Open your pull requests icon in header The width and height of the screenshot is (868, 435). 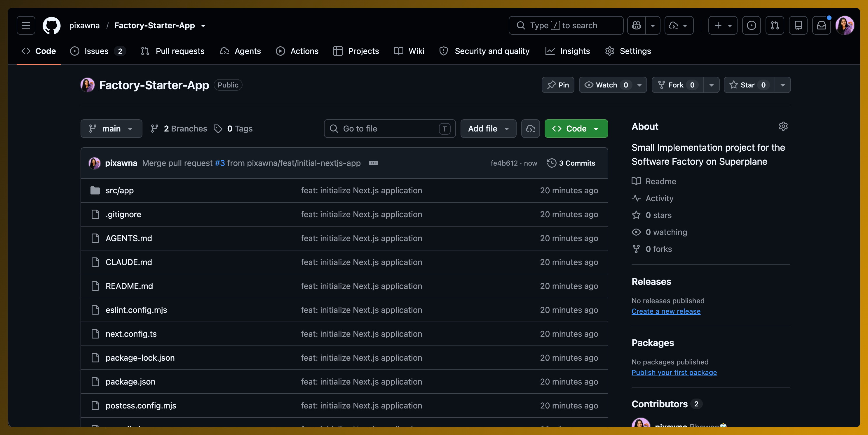pyautogui.click(x=775, y=25)
